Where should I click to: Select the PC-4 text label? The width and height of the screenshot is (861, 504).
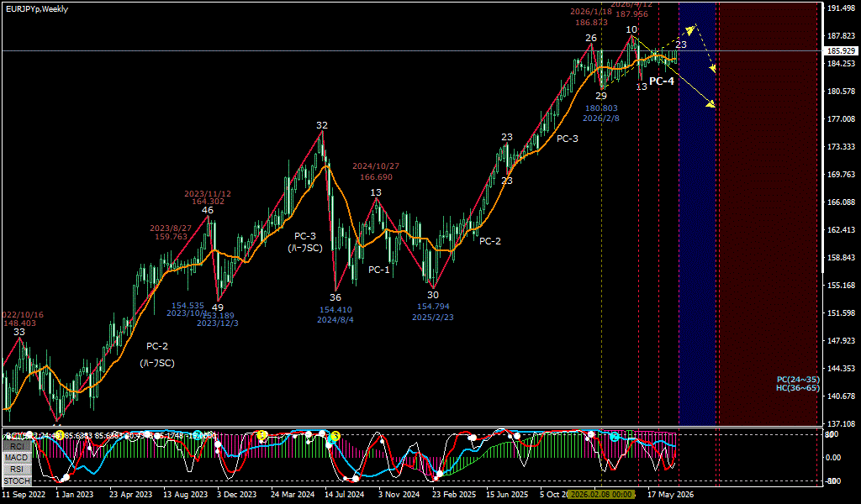(661, 81)
